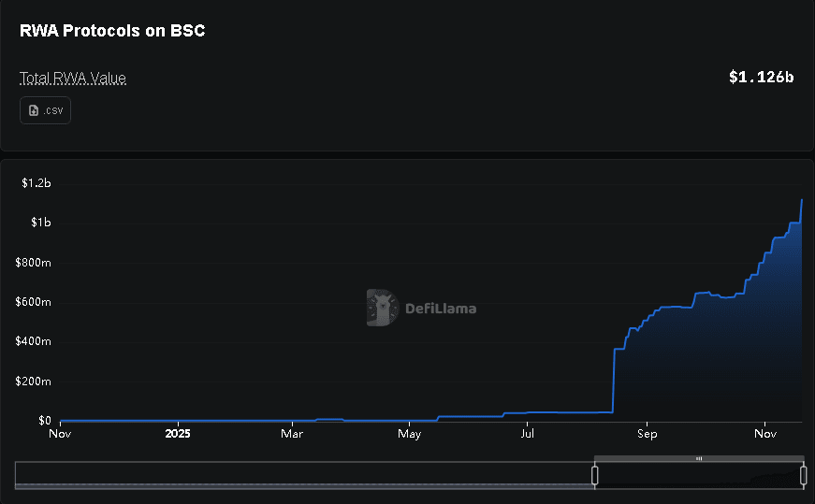Viewport: 815px width, 504px height.
Task: Click the RWA Protocols on BSC heading
Action: [112, 31]
